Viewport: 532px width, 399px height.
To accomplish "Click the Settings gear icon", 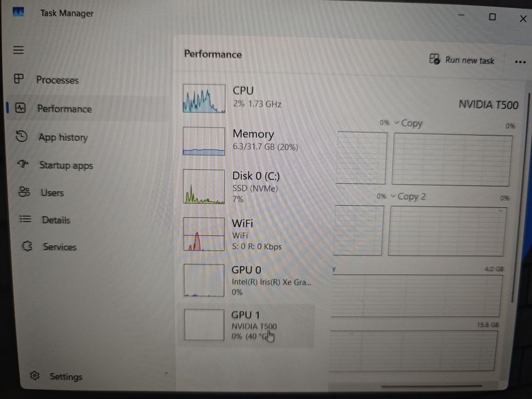I will (35, 376).
